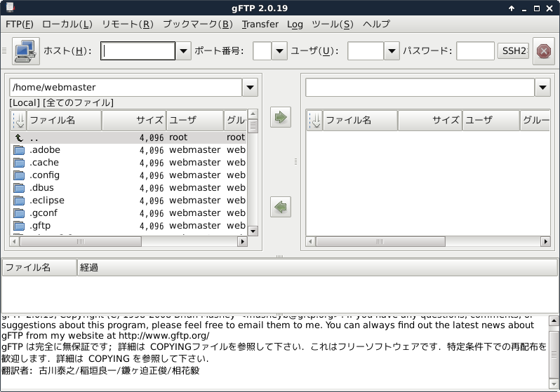Image resolution: width=560 pixels, height=392 pixels.
Task: Click local list scroll down arrow
Action: tap(253, 231)
